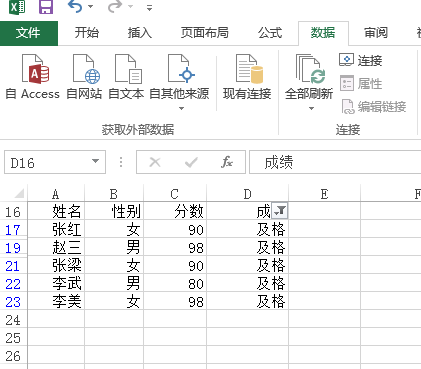Open the filter dropdown in cell D16
The height and width of the screenshot is (369, 421).
280,211
